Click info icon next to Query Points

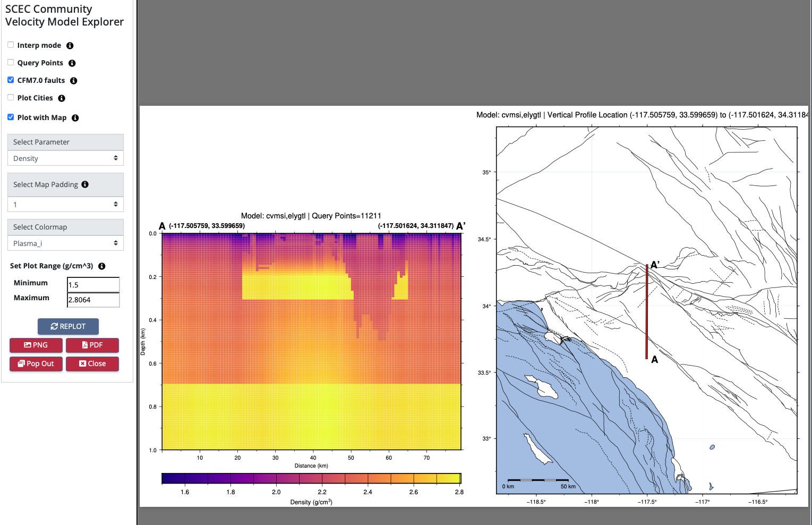pyautogui.click(x=72, y=63)
